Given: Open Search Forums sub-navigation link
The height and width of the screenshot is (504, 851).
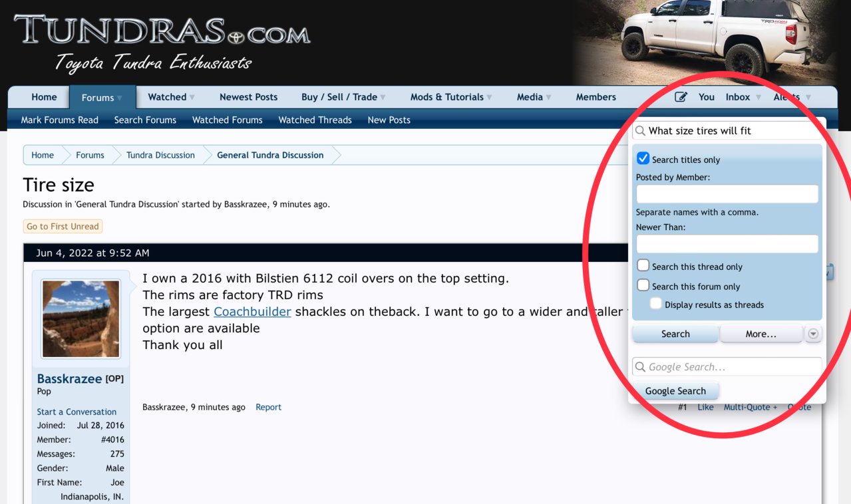Looking at the screenshot, I should 145,120.
